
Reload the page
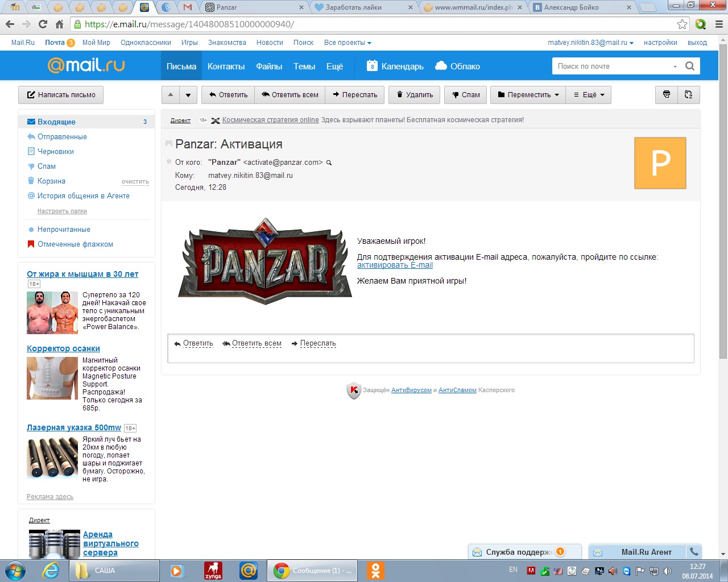click(x=43, y=24)
